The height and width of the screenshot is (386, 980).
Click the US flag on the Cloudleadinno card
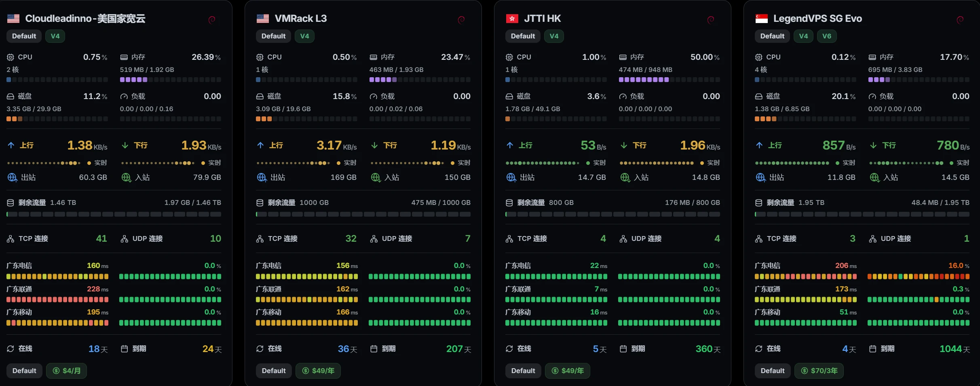click(13, 19)
